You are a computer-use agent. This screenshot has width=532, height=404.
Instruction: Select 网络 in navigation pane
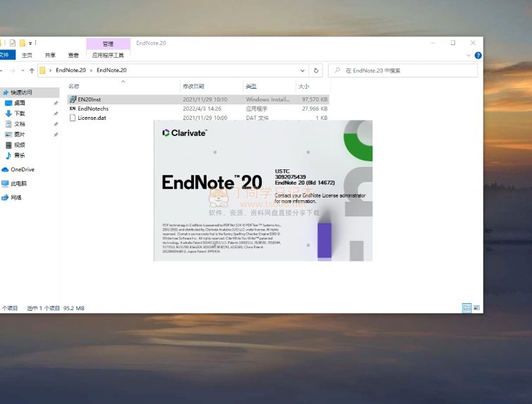(16, 197)
